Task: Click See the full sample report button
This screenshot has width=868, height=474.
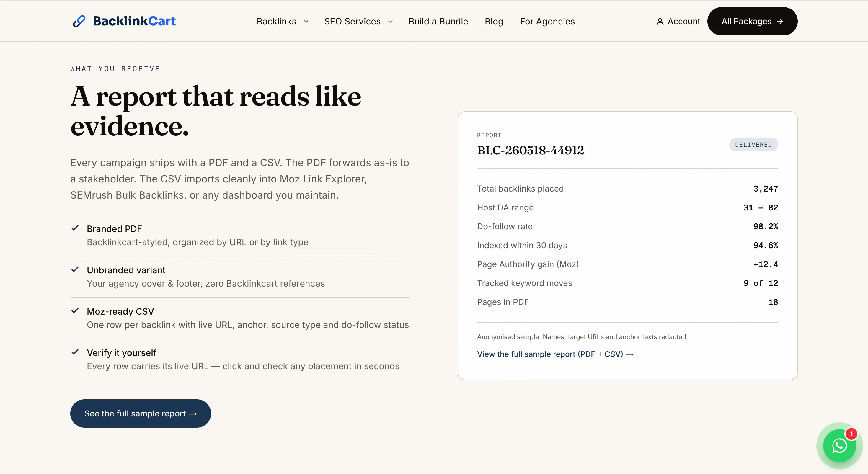Action: [x=141, y=413]
